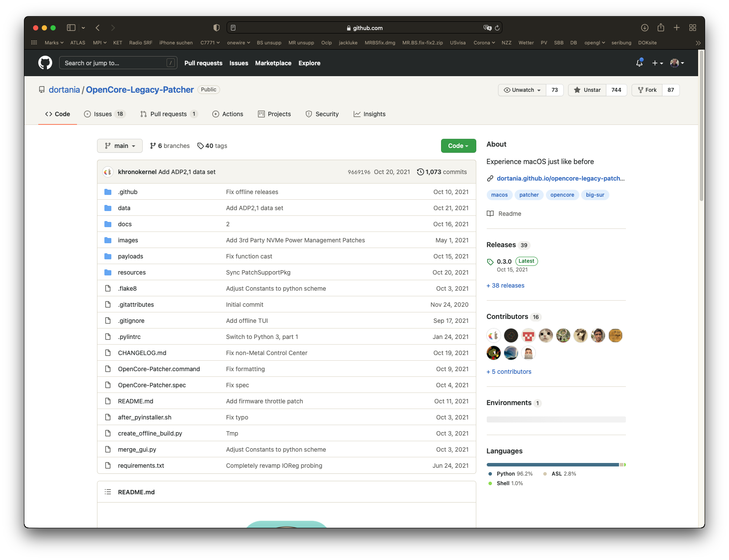Click the GitHub Octocat logo

45,63
